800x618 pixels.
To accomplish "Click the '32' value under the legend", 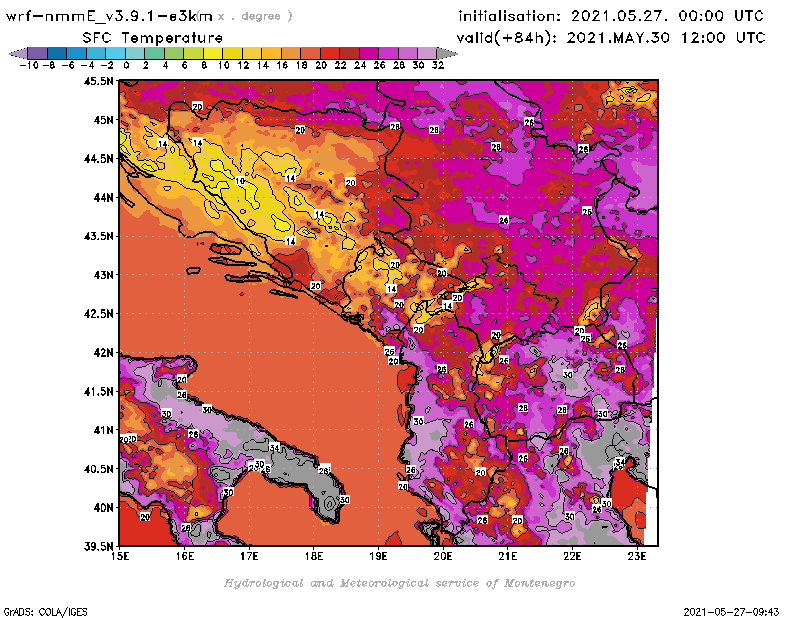I will click(x=438, y=66).
